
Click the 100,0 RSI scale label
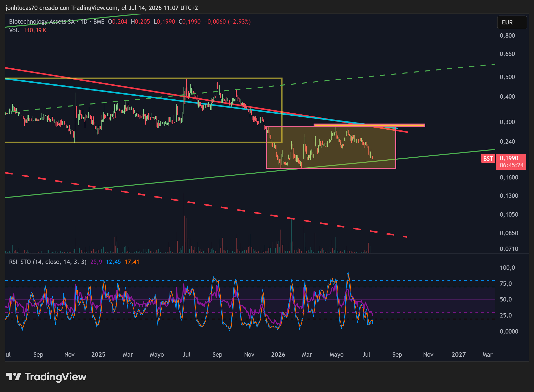coord(507,268)
